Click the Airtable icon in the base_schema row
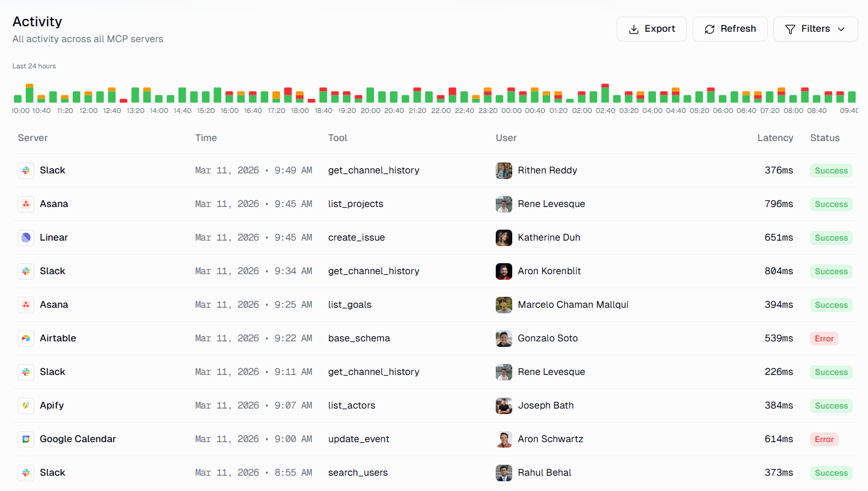Screen dimensions: 868x491 point(26,338)
